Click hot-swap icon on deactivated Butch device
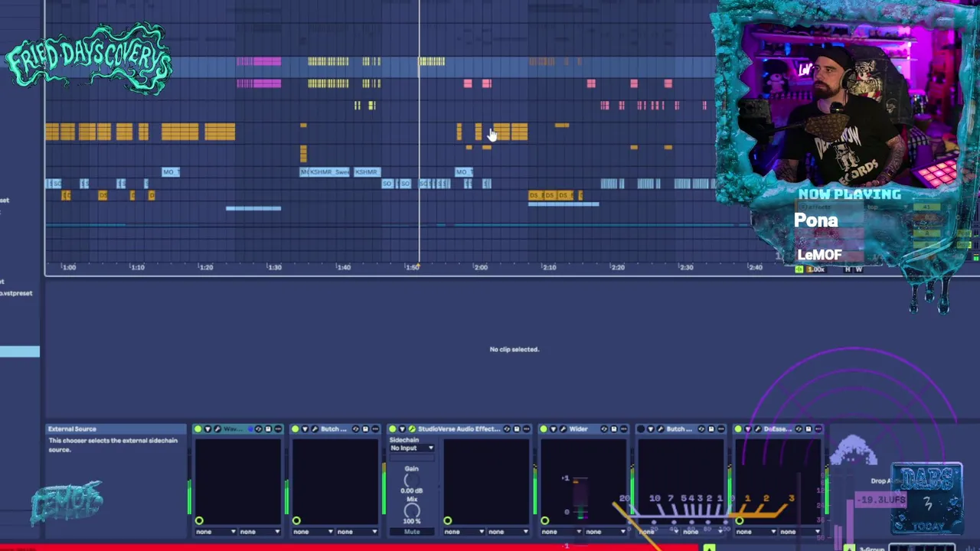Image resolution: width=980 pixels, height=551 pixels. click(x=701, y=429)
